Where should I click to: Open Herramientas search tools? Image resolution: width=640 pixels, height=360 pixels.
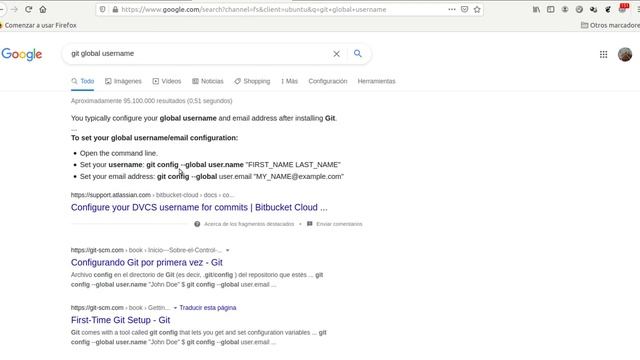(376, 81)
